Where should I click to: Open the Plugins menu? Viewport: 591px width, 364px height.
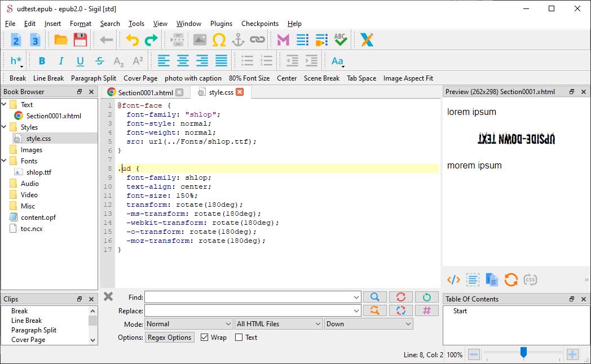point(221,24)
